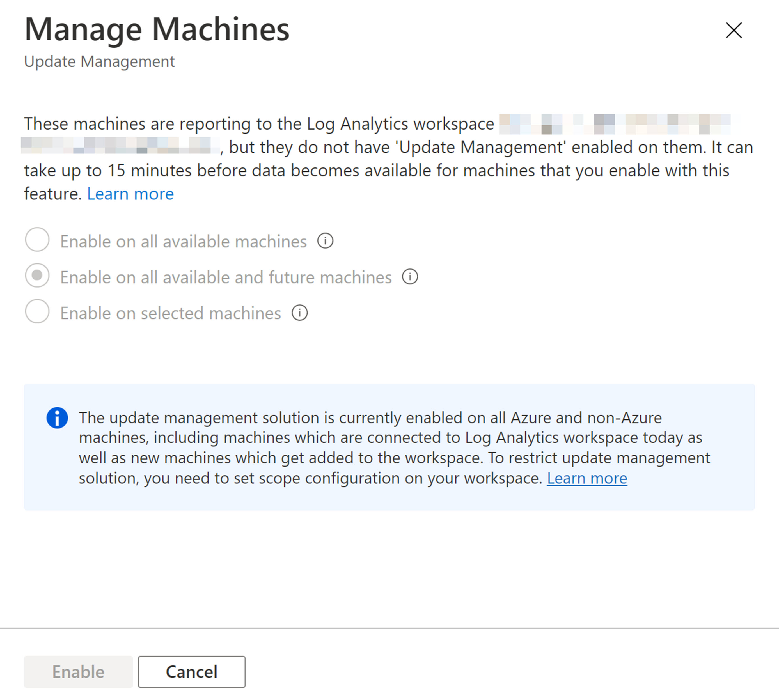This screenshot has height=700, width=779.
Task: Click info icon beside 'available and future machines'
Action: [410, 277]
